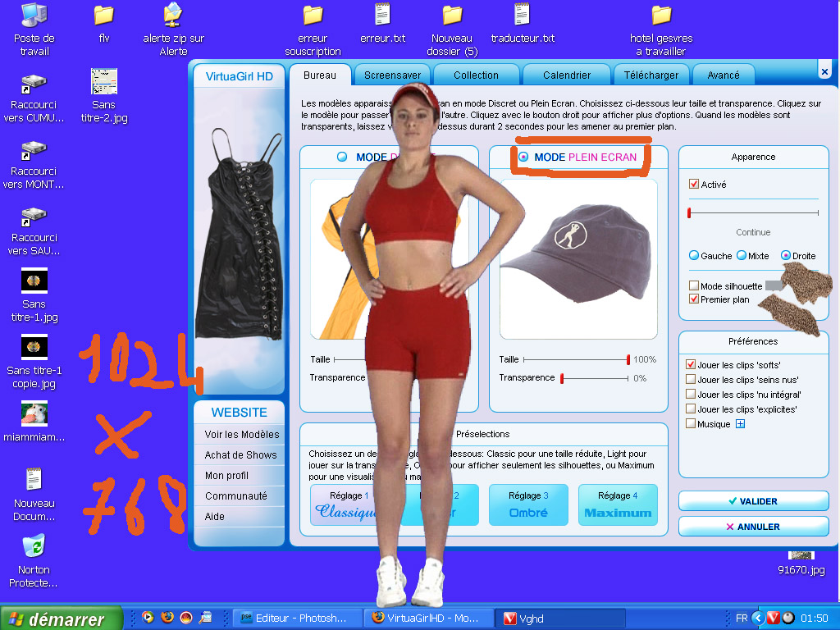This screenshot has width=840, height=630.
Task: Enable Jouer les clips 'seins nus' checkbox
Action: [x=691, y=379]
